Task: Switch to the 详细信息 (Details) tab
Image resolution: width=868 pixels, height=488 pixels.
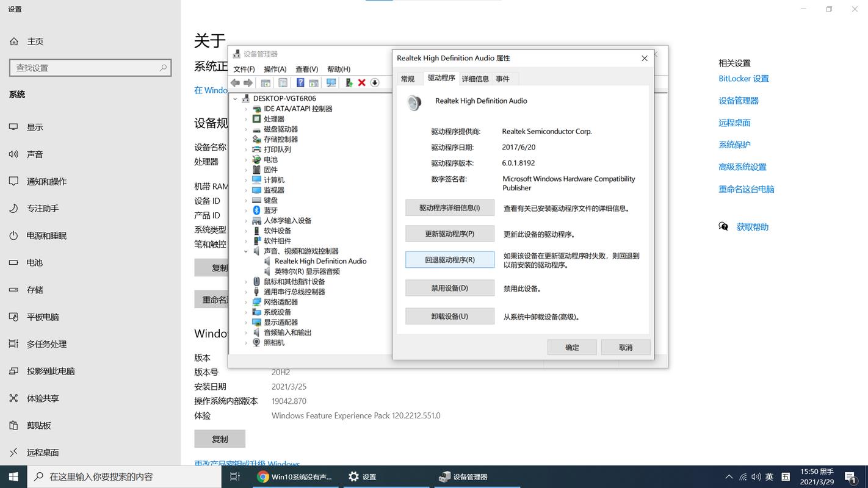Action: point(475,79)
